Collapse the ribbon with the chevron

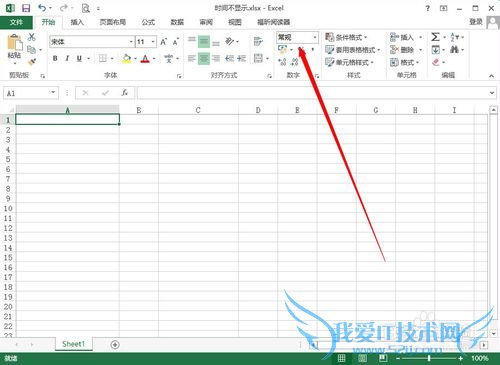[x=492, y=76]
